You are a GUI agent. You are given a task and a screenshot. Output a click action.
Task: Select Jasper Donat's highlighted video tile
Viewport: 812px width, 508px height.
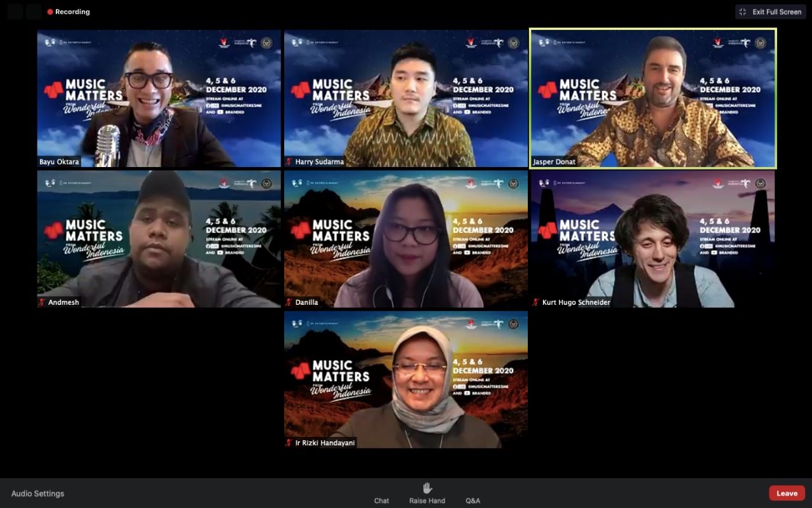(x=653, y=98)
